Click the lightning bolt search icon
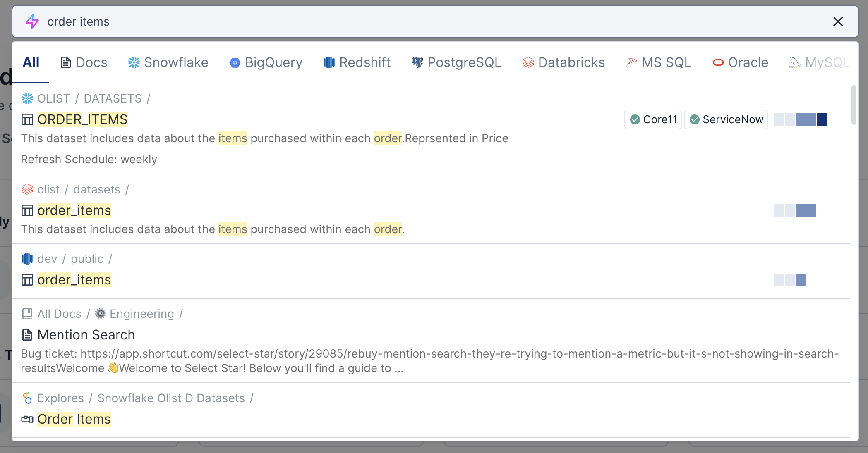The width and height of the screenshot is (868, 453). tap(32, 21)
